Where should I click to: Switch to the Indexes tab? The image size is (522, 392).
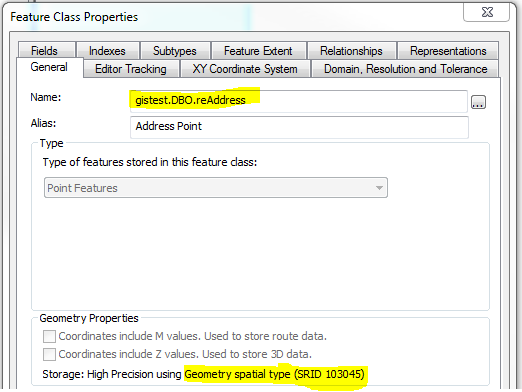tap(108, 51)
